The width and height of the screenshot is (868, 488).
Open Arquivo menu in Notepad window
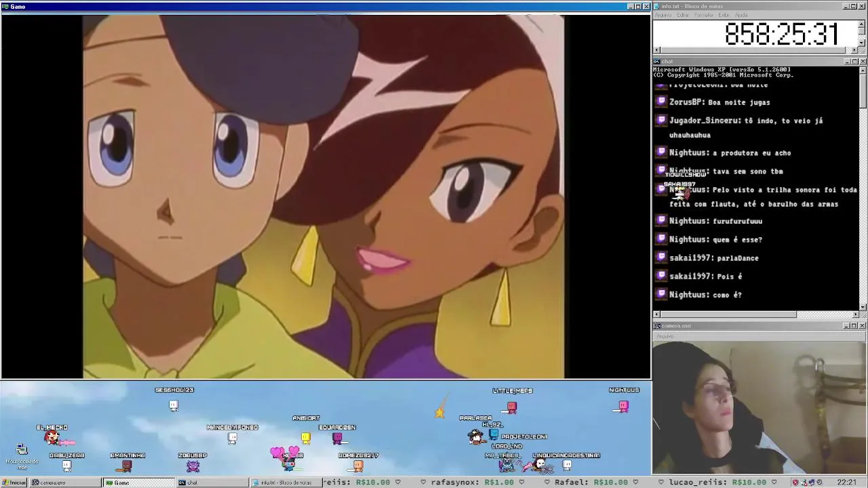tap(663, 15)
